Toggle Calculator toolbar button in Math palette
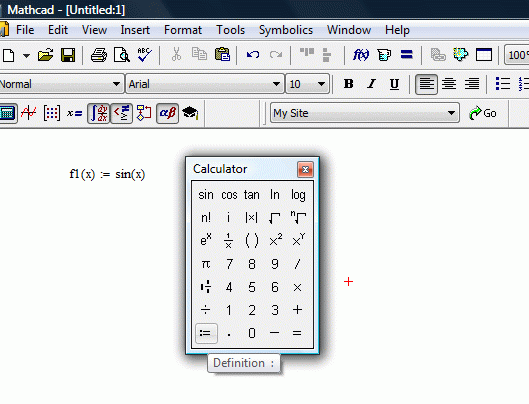This screenshot has width=529, height=404. pos(7,113)
